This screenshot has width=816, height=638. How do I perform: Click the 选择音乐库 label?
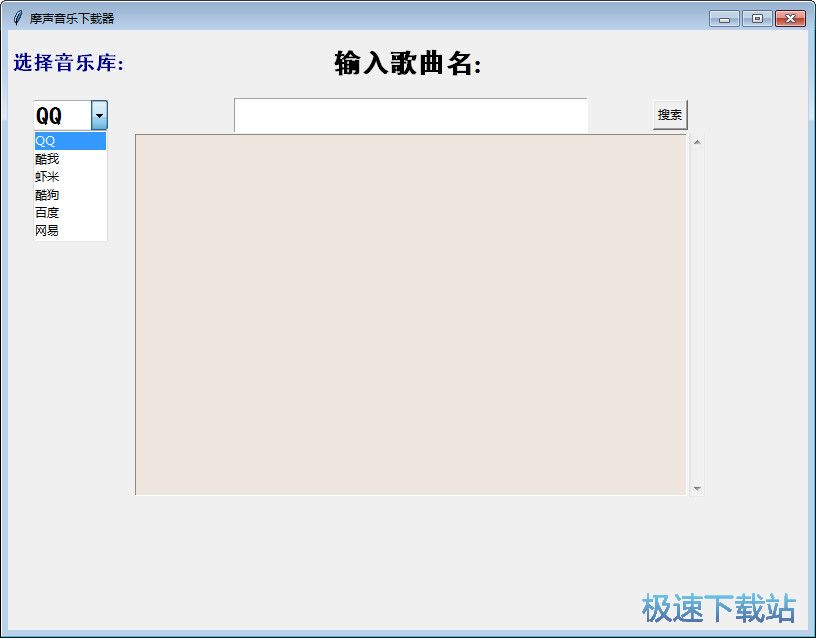(x=69, y=63)
